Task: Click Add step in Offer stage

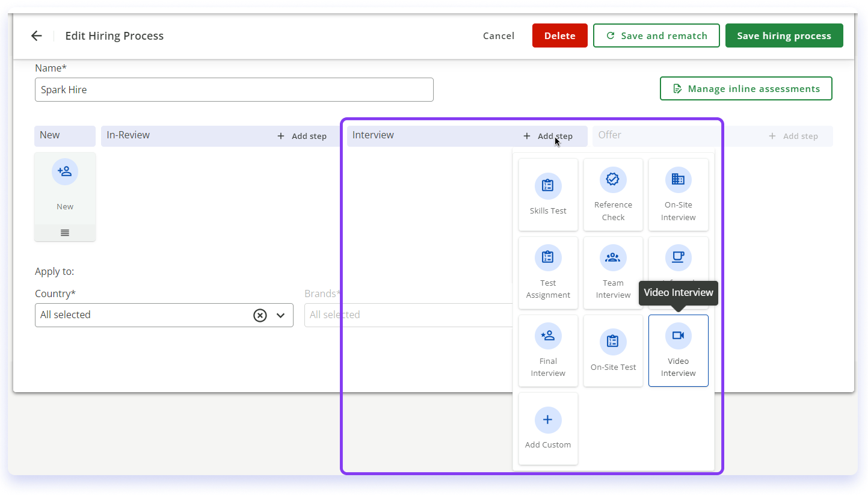Action: [x=793, y=137]
